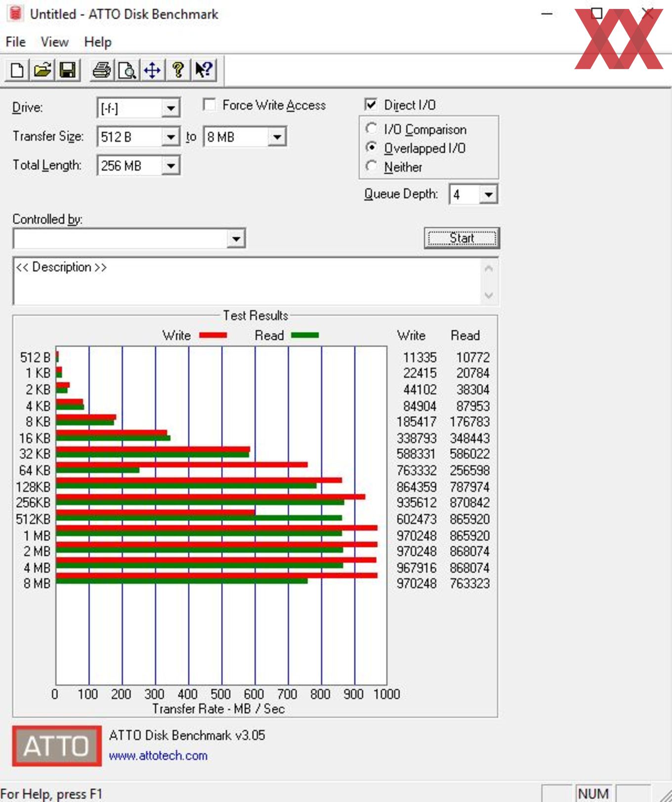Click the description scrollbar down arrow
Image resolution: width=672 pixels, height=802 pixels.
pyautogui.click(x=489, y=295)
